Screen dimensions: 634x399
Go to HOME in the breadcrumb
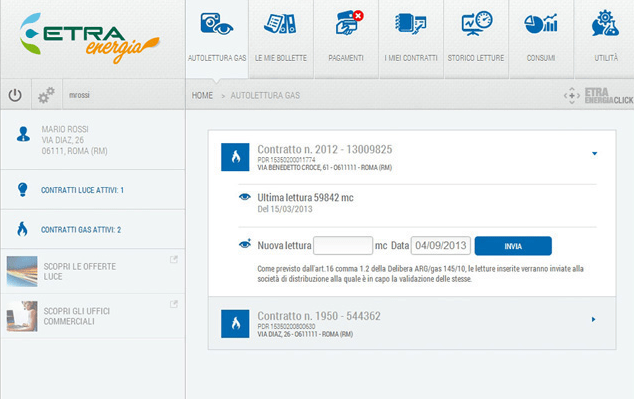pos(202,95)
